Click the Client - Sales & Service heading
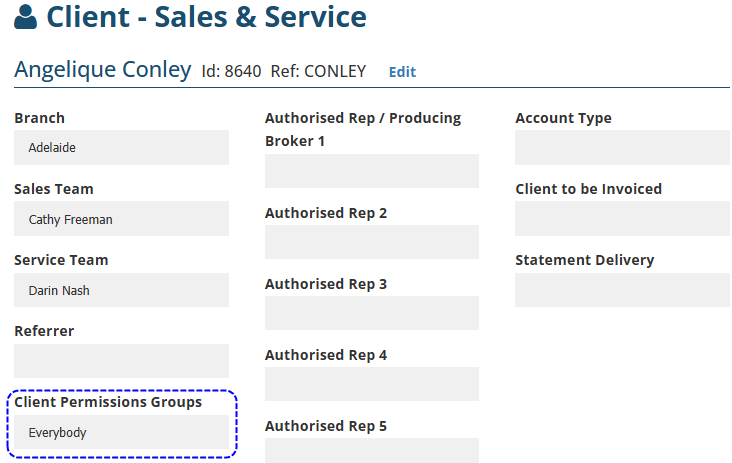Screen dimensions: 732x463 (206, 17)
